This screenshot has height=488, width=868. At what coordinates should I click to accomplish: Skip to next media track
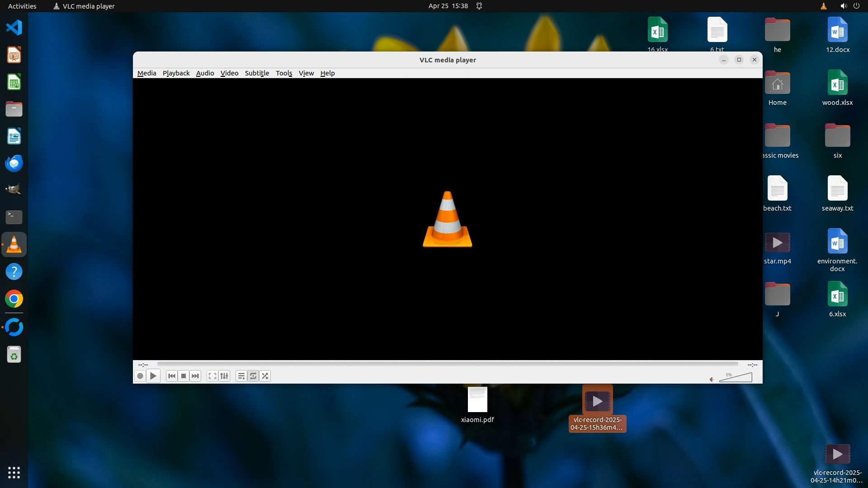pyautogui.click(x=195, y=376)
